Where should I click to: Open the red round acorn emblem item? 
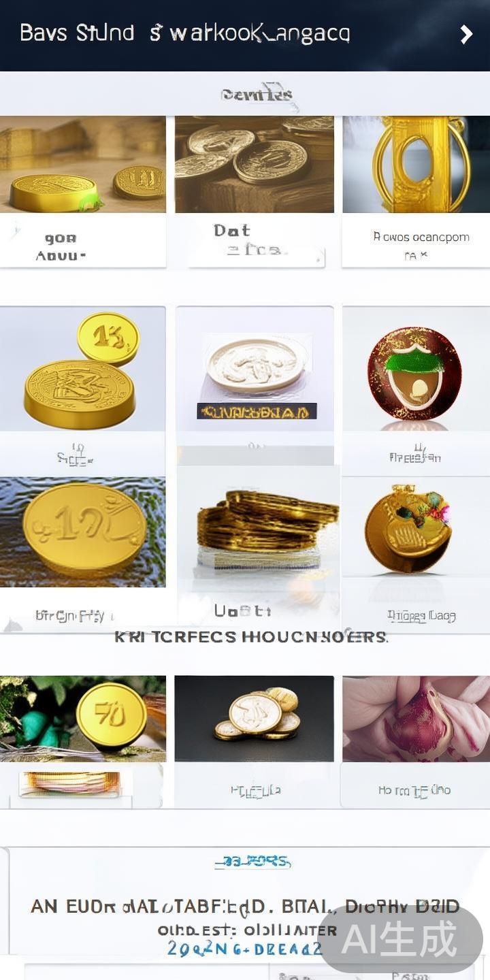pyautogui.click(x=416, y=368)
